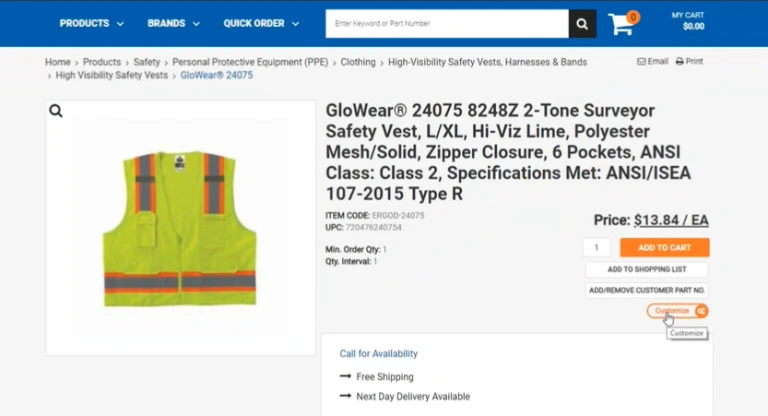Open the shopping cart icon

click(x=621, y=24)
